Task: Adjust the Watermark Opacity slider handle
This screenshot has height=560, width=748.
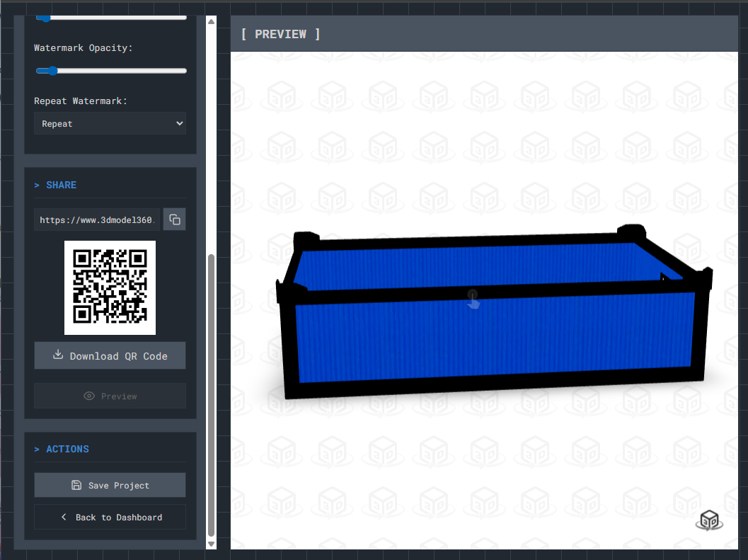Action: pos(52,71)
